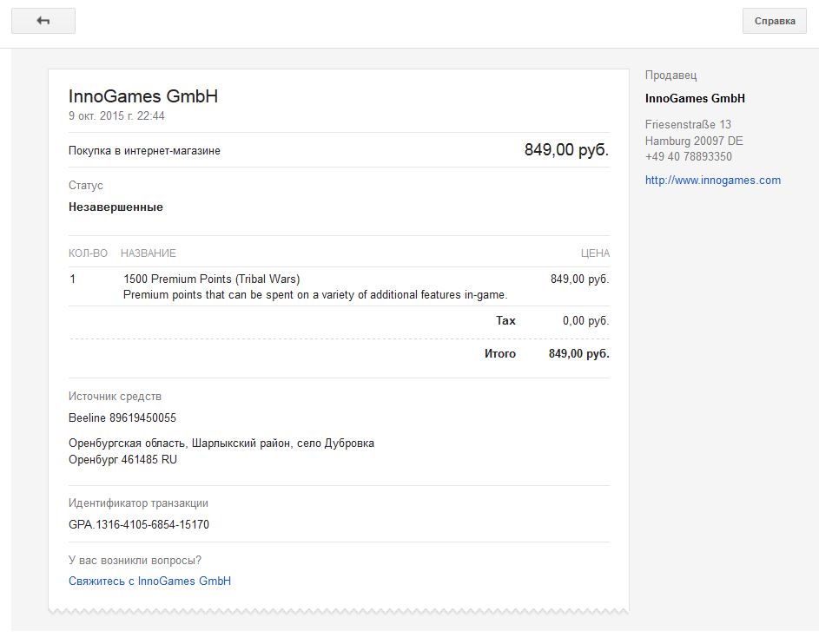The image size is (819, 644).
Task: Click the InnoGames GmbH receipt heading
Action: [143, 96]
